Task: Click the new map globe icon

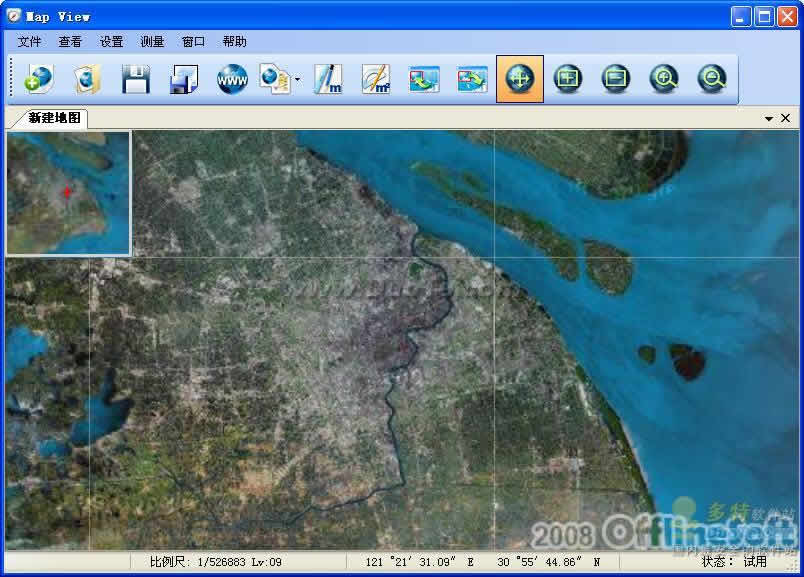Action: (x=39, y=79)
